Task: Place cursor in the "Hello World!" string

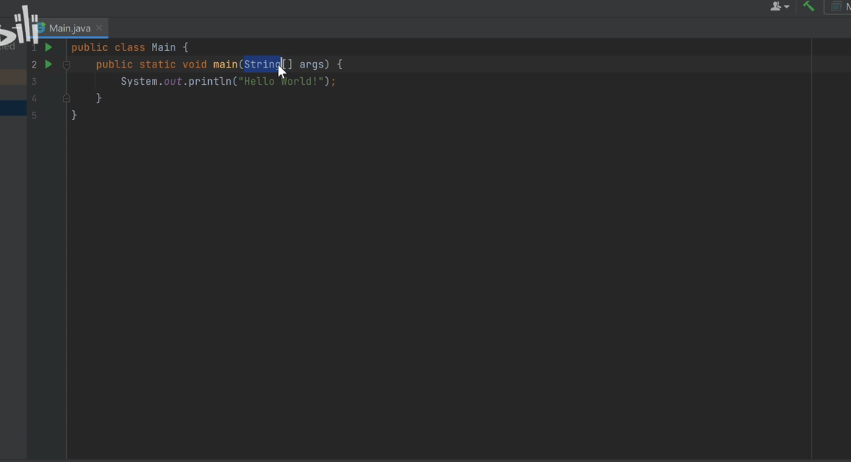Action: (281, 81)
